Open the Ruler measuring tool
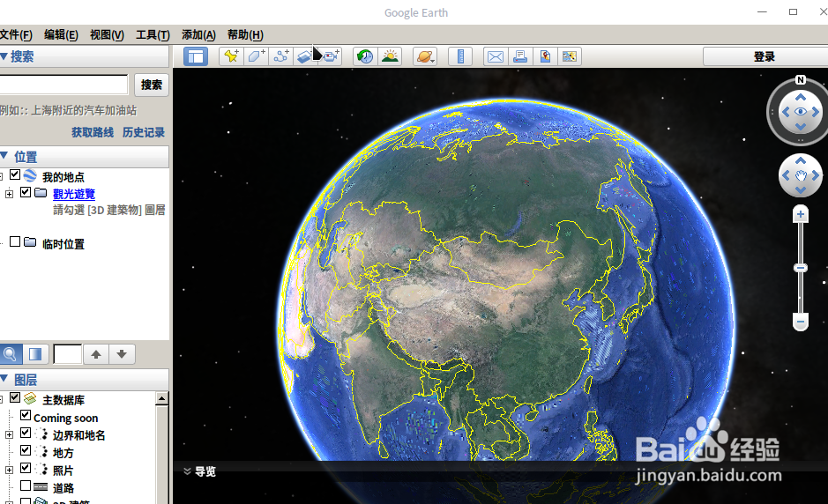The width and height of the screenshot is (828, 504). point(460,56)
